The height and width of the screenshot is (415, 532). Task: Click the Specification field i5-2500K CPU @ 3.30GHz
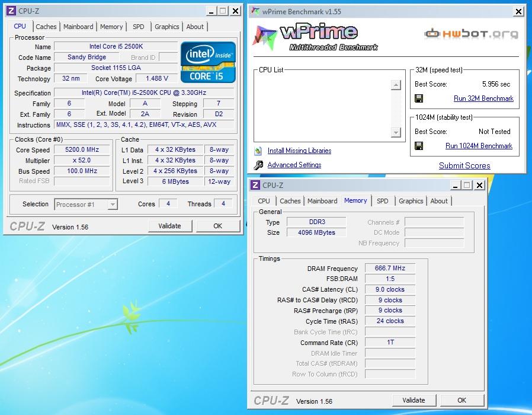[144, 92]
